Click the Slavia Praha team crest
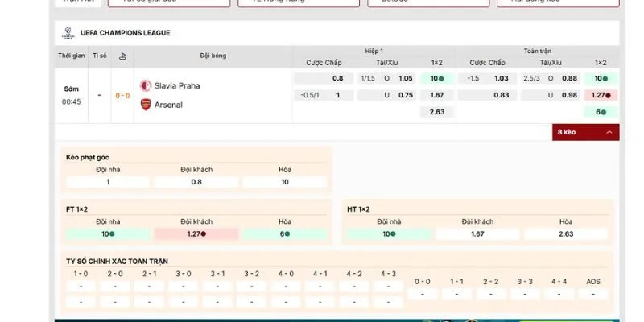 (146, 85)
